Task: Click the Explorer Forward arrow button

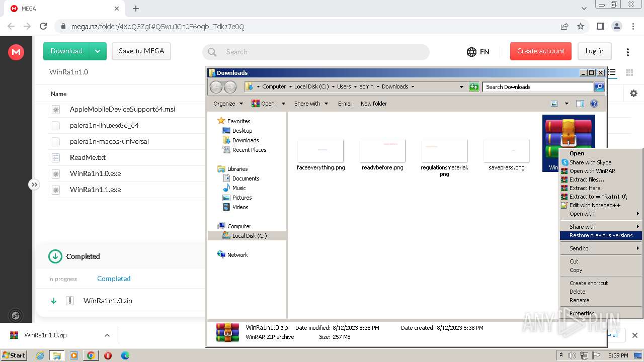Action: [230, 87]
